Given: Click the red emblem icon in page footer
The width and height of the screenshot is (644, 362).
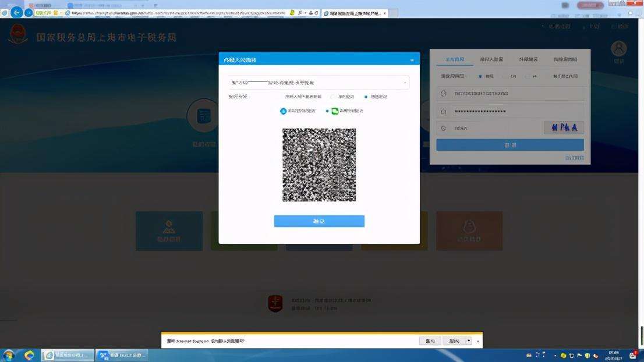Looking at the screenshot, I should click(x=275, y=304).
